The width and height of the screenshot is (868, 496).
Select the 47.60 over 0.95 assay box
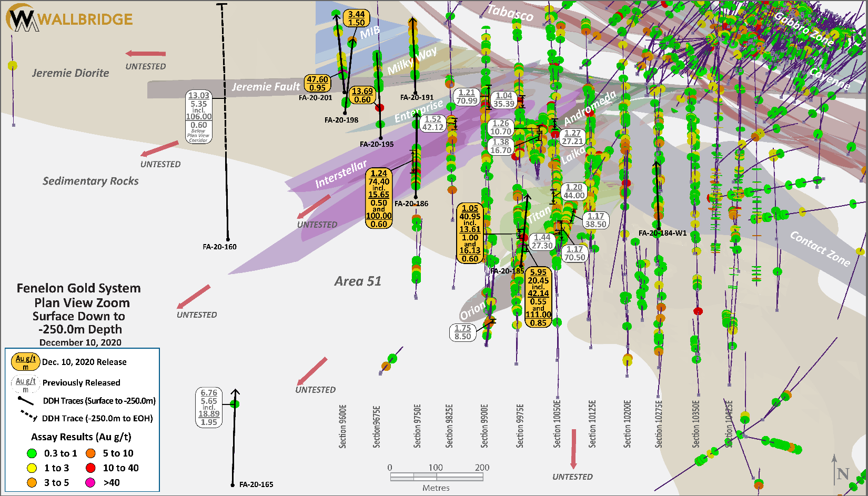coord(317,84)
